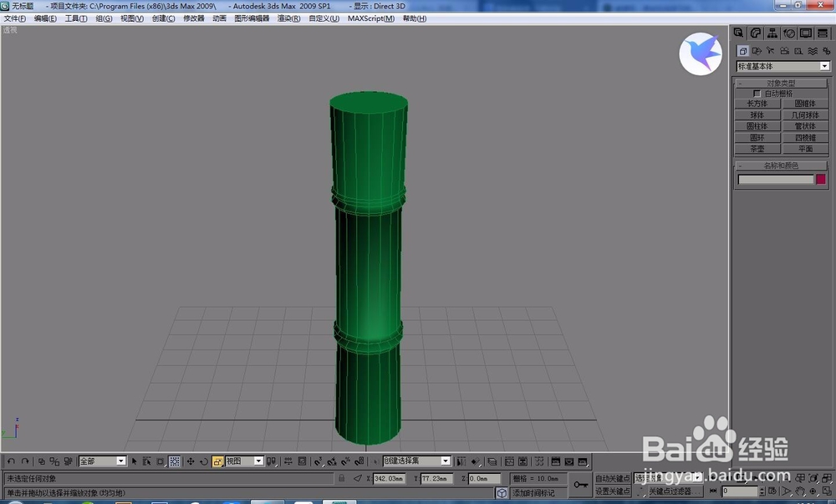Open the 修改器 menu
The width and height of the screenshot is (836, 504).
[x=194, y=18]
